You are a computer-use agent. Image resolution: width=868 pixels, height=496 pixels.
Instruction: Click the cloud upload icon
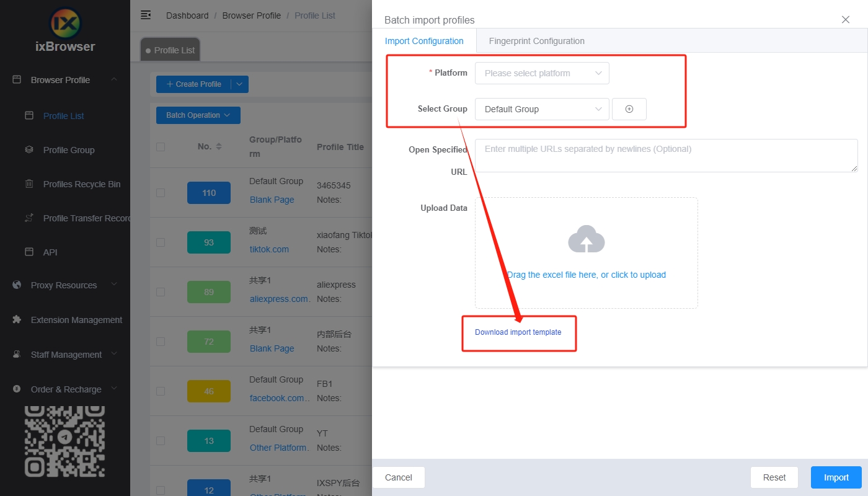click(587, 239)
